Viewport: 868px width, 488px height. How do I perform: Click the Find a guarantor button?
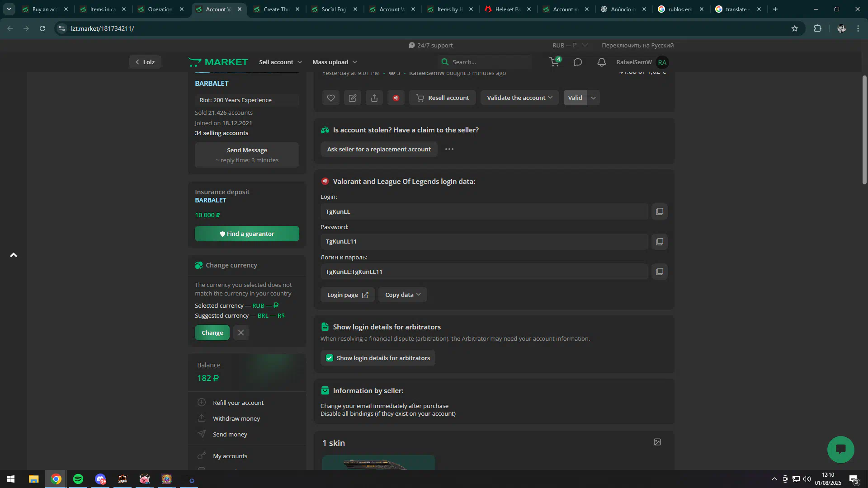[x=247, y=234]
